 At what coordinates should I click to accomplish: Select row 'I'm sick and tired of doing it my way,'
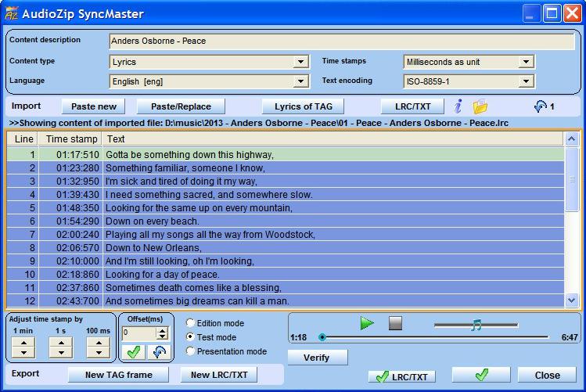(x=286, y=182)
